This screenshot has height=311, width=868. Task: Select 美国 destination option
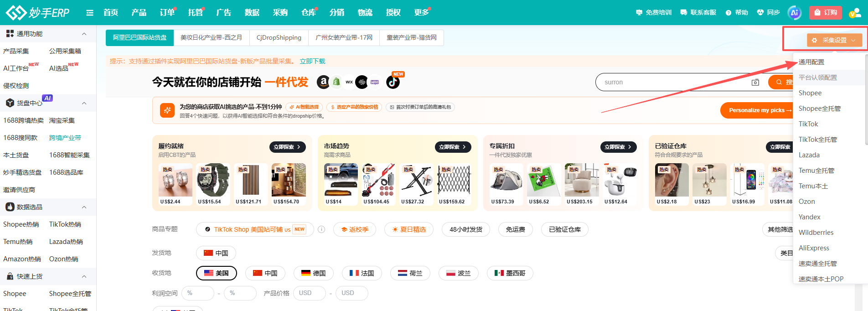pyautogui.click(x=217, y=273)
